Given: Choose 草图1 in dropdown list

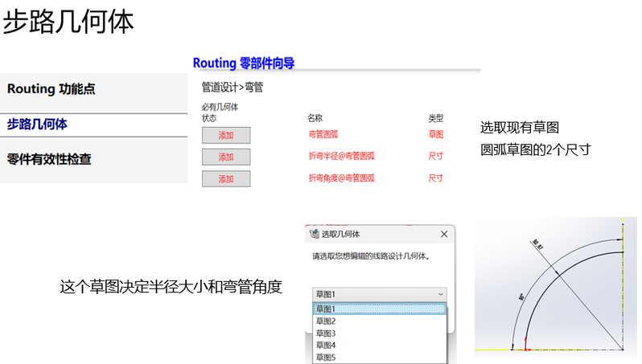Looking at the screenshot, I should pyautogui.click(x=379, y=309).
